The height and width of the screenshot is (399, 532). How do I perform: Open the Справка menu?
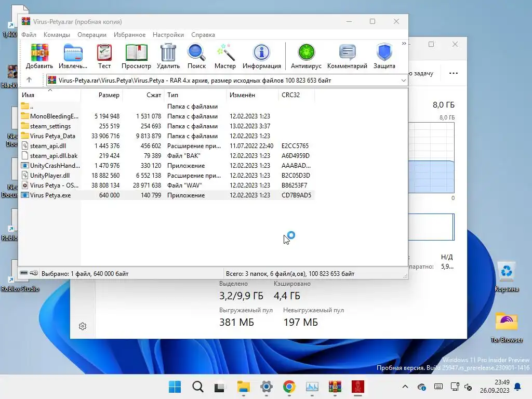click(203, 35)
